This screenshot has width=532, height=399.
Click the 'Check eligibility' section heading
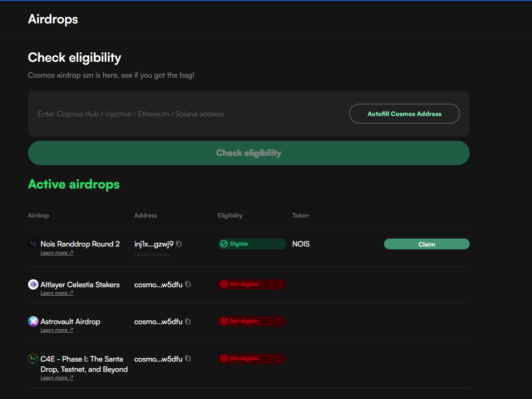click(x=74, y=58)
